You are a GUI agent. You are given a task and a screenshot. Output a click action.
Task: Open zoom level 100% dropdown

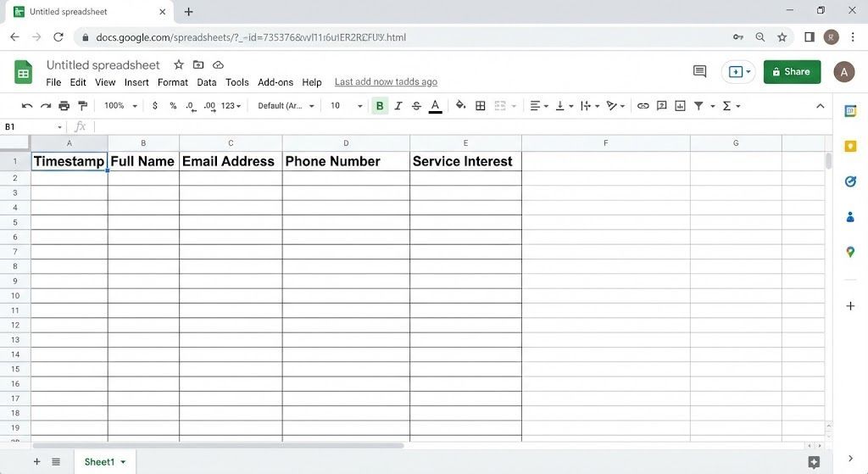pos(120,106)
